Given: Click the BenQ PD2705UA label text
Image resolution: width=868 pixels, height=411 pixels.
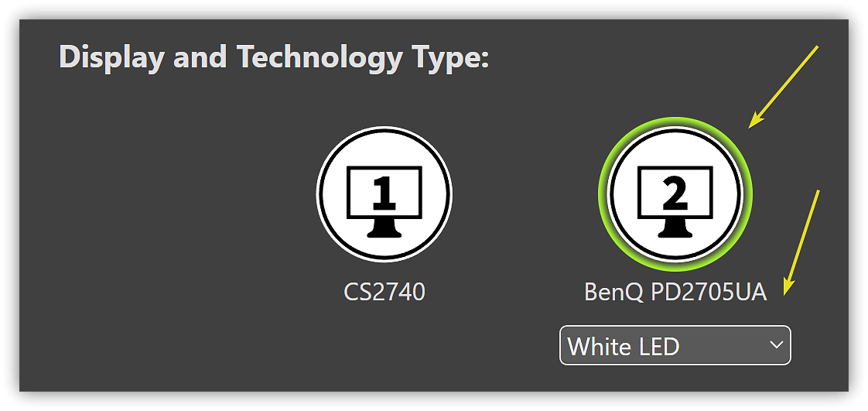Looking at the screenshot, I should coord(675,293).
